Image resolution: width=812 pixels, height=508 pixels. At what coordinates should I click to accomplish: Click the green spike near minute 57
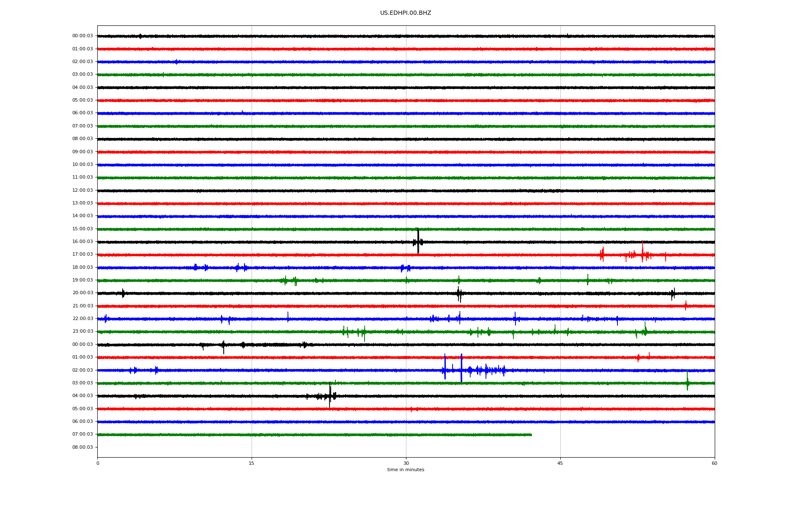click(687, 381)
